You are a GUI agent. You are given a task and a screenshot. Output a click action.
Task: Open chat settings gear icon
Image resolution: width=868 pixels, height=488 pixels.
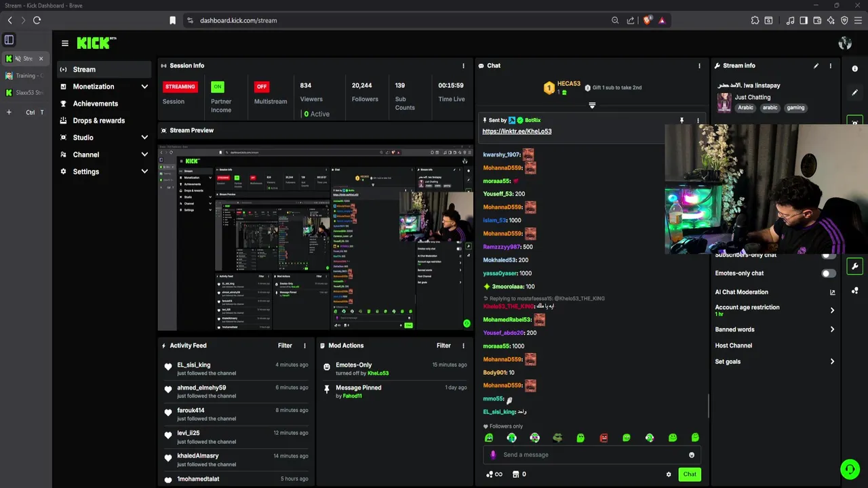[668, 474]
